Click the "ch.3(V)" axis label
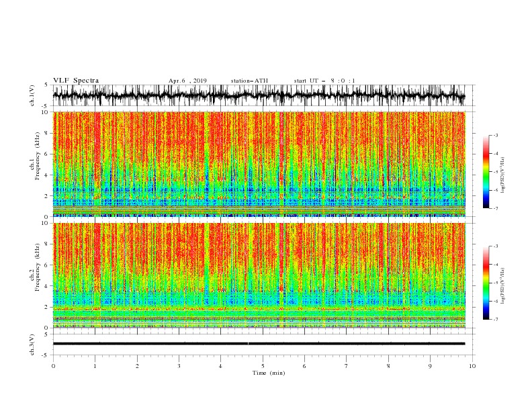Viewport: 532px width, 411px height. coord(32,345)
